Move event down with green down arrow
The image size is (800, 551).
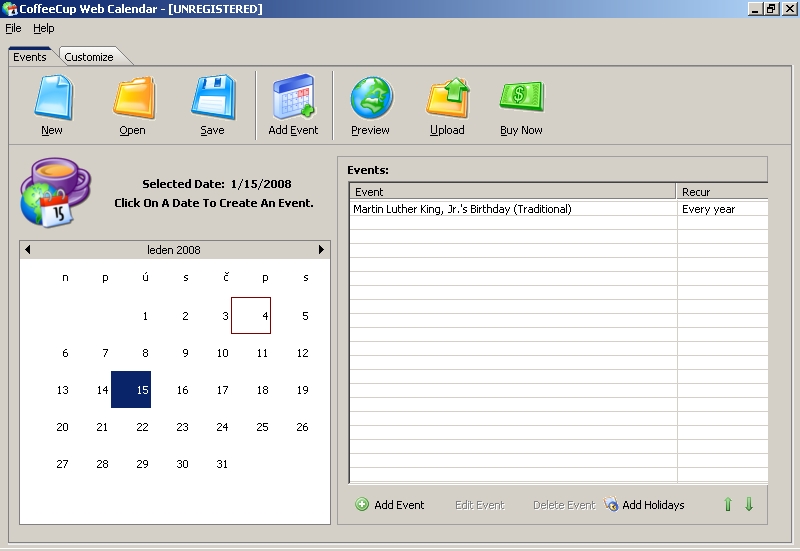749,504
